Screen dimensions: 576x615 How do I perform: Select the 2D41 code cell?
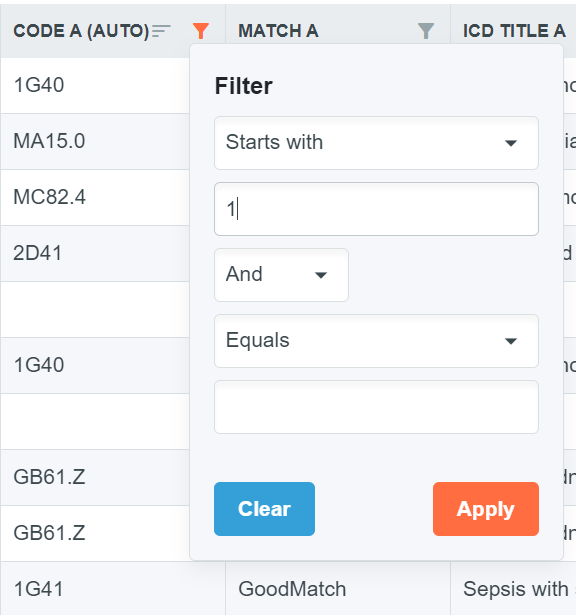pyautogui.click(x=38, y=253)
